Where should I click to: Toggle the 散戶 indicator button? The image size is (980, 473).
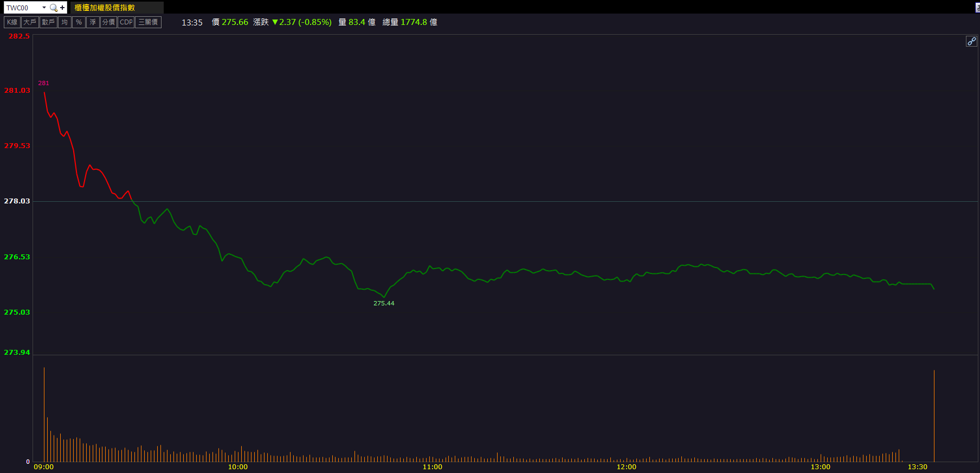[48, 22]
